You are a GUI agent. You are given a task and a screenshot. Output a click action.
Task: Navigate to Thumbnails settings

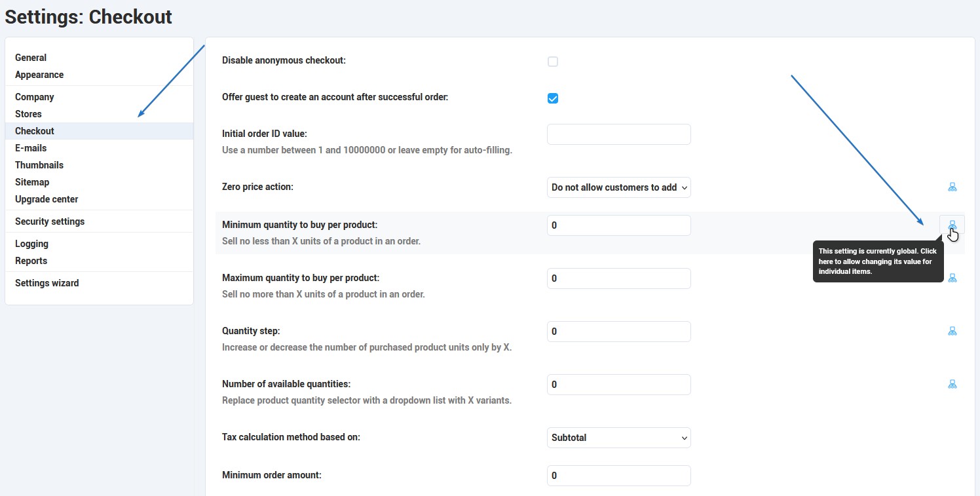point(39,165)
